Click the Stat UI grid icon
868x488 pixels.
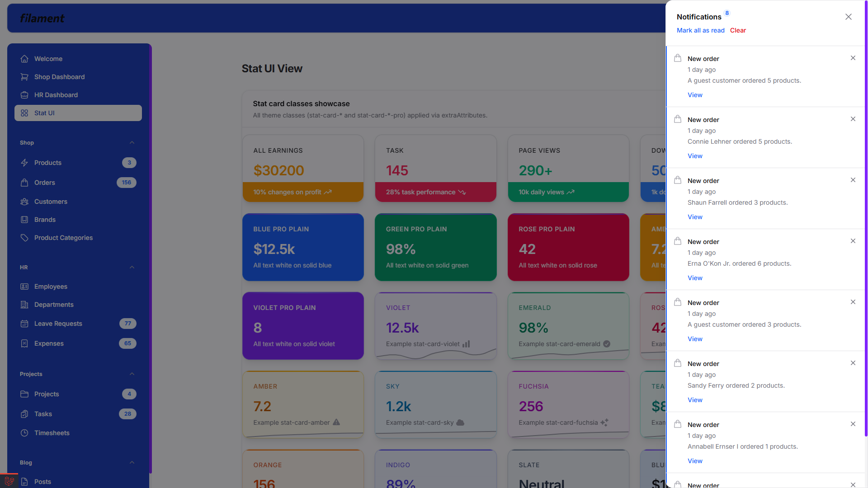pyautogui.click(x=24, y=113)
